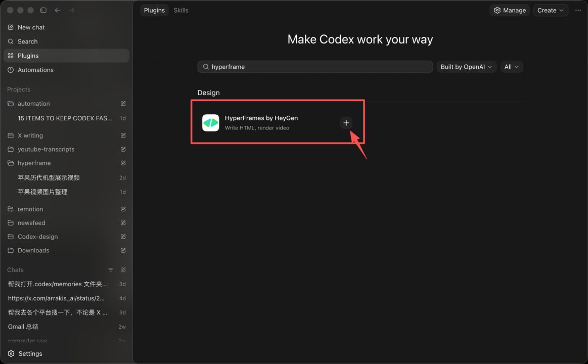Switch to the Skills tab
Viewport: 588px width, 364px height.
click(181, 10)
